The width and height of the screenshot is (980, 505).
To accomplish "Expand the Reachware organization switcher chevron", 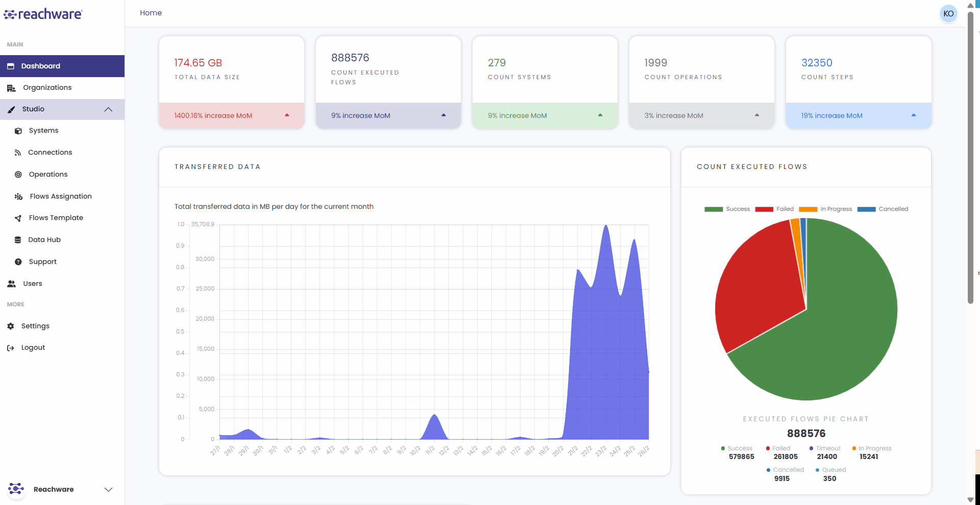I will click(x=108, y=490).
